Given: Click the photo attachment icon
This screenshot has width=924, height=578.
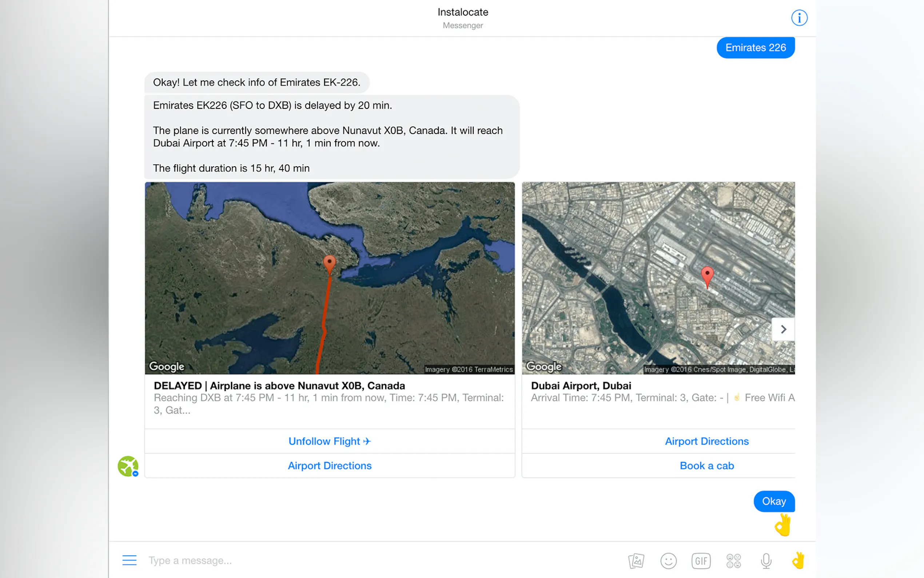Looking at the screenshot, I should (636, 561).
